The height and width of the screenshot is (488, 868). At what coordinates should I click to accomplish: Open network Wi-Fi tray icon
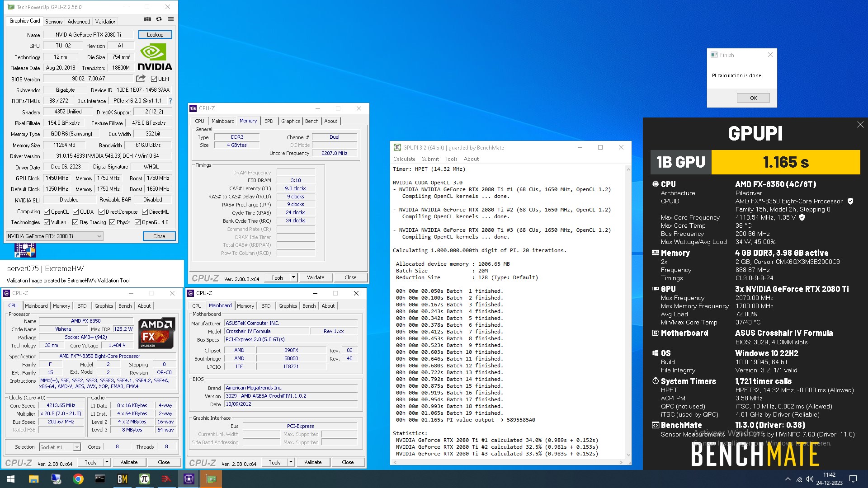pyautogui.click(x=799, y=479)
